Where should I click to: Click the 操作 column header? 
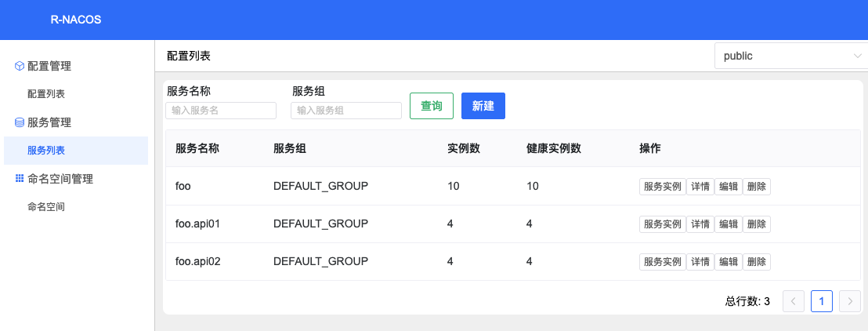[650, 148]
